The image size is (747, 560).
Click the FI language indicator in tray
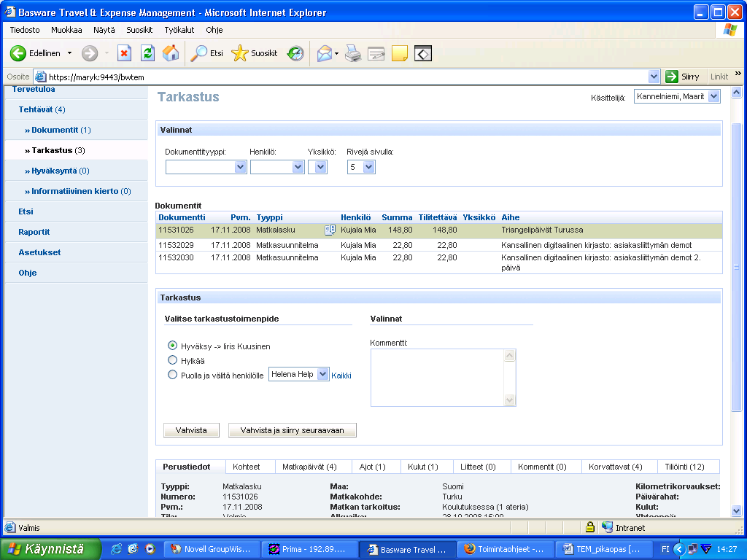coord(665,549)
